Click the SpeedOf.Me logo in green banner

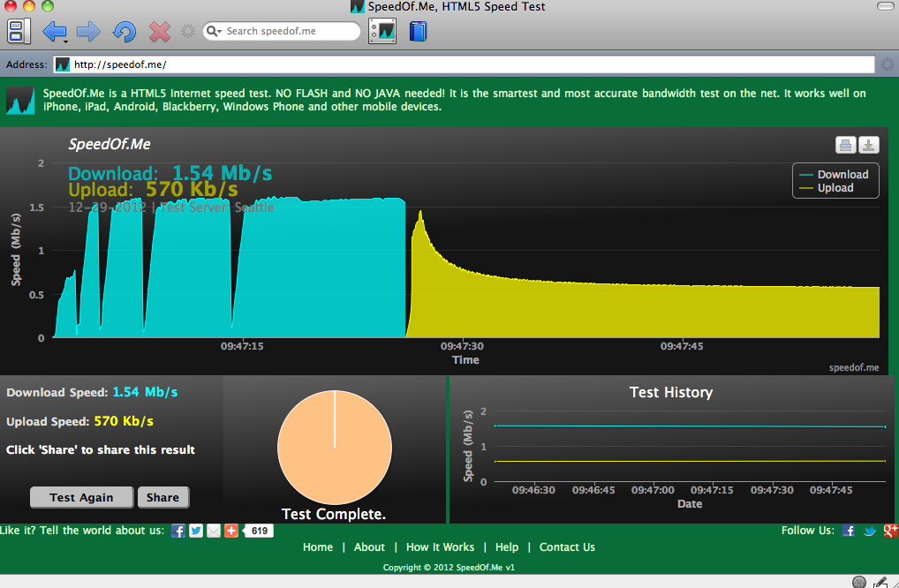click(x=20, y=101)
